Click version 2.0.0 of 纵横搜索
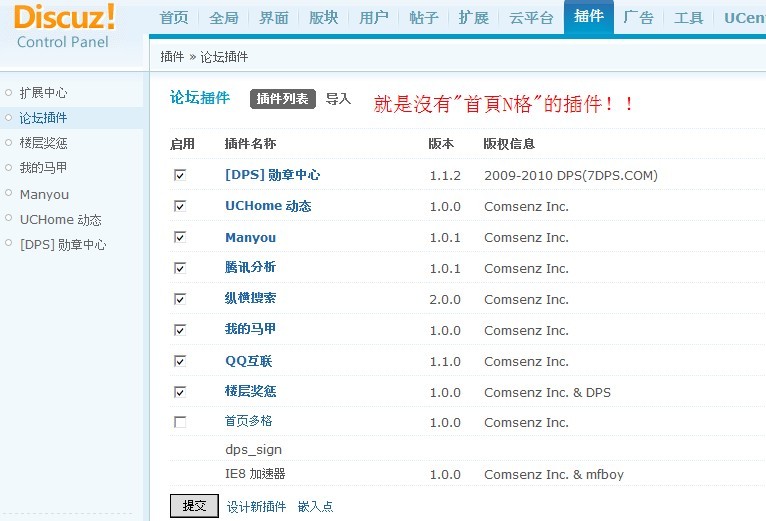This screenshot has height=521, width=766. 445,299
